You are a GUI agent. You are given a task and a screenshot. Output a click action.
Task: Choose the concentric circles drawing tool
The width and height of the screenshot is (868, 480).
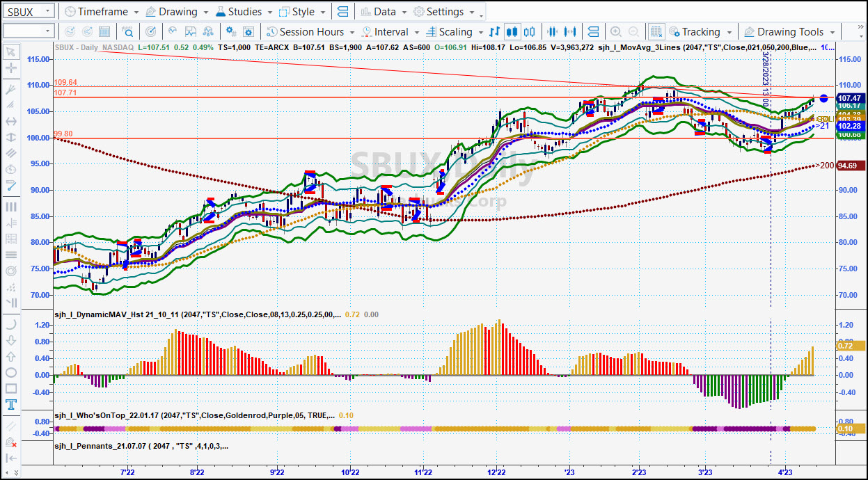[x=11, y=271]
